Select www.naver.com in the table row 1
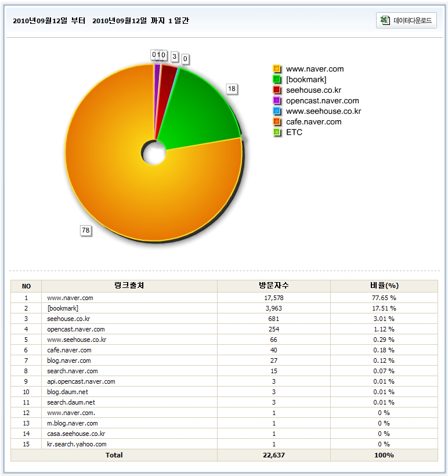 pyautogui.click(x=70, y=298)
